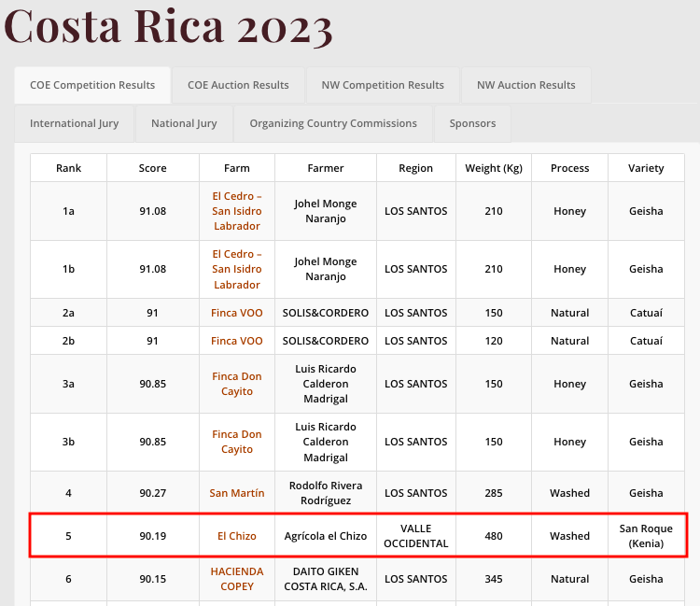Screen dimensions: 700x606
Task: Click the Score column header
Action: (153, 168)
